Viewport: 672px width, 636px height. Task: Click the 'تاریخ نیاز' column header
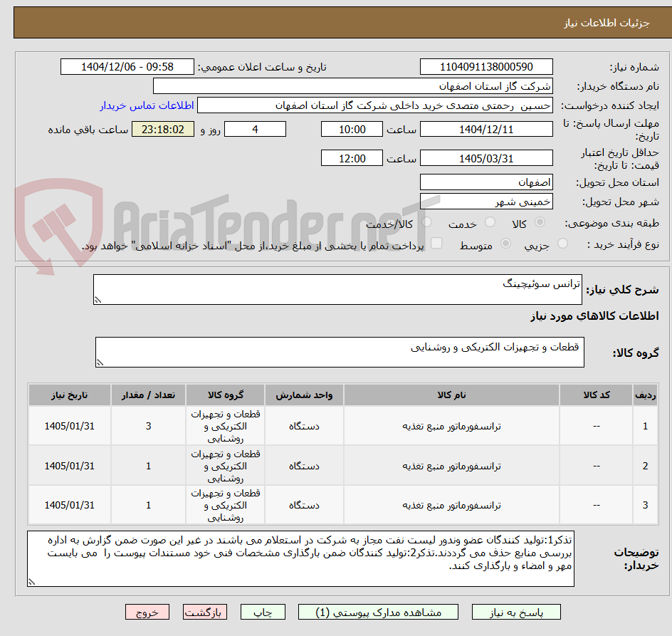coord(70,395)
